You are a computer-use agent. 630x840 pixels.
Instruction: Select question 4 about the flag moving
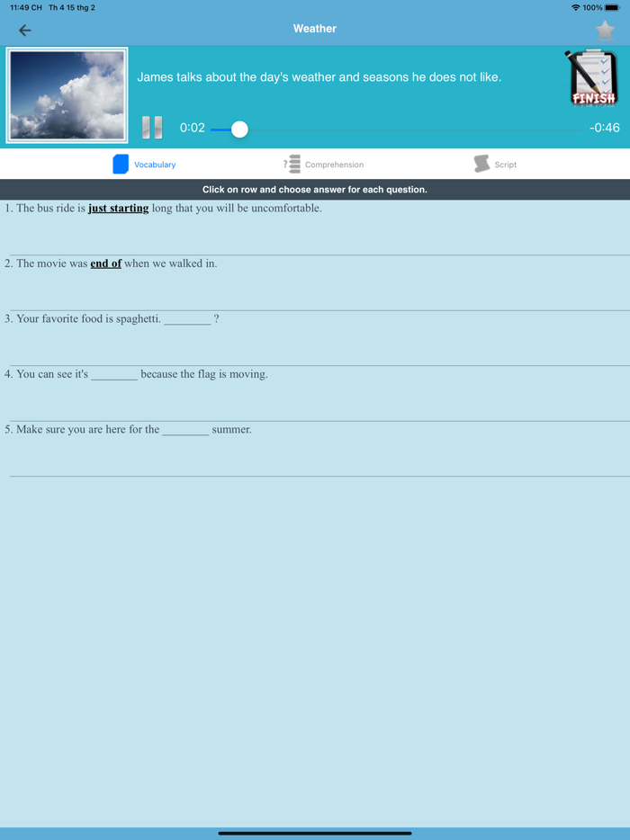point(315,394)
